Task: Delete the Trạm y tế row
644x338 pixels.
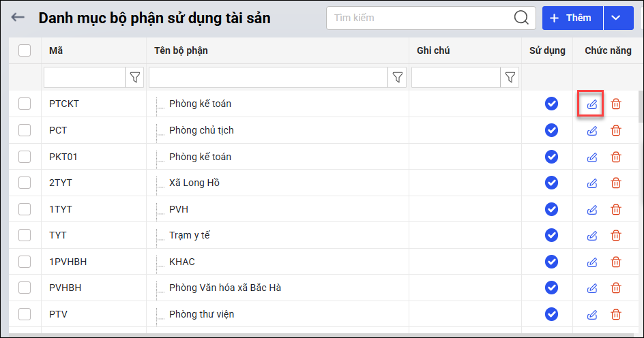Action: tap(616, 235)
